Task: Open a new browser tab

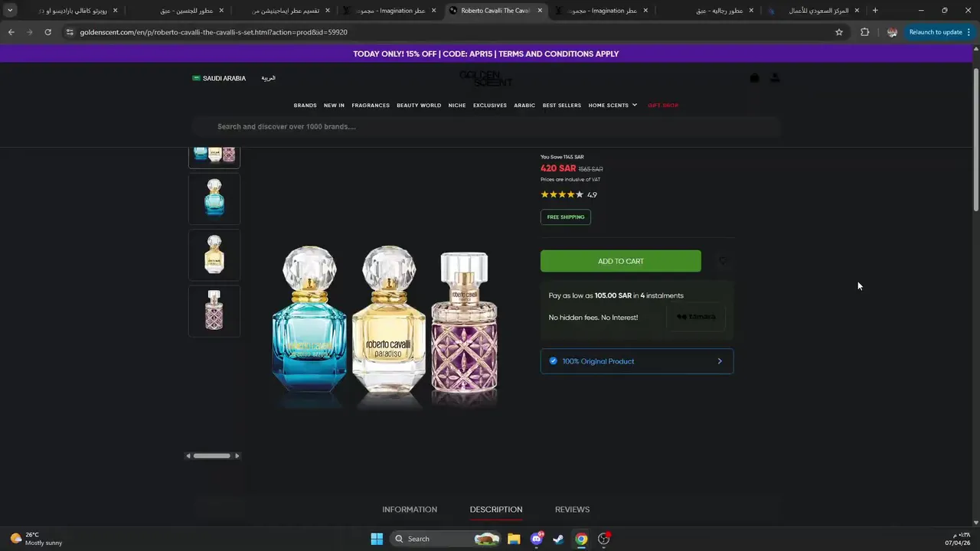Action: (x=875, y=11)
